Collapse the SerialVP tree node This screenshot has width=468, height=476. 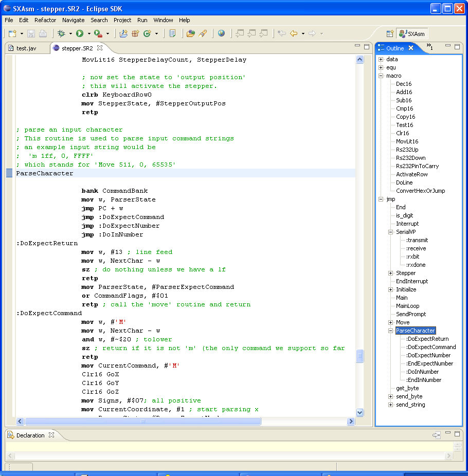[x=390, y=232]
